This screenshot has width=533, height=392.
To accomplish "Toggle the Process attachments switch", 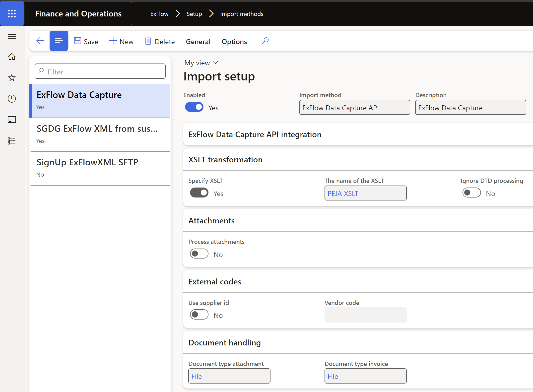I will pyautogui.click(x=199, y=254).
